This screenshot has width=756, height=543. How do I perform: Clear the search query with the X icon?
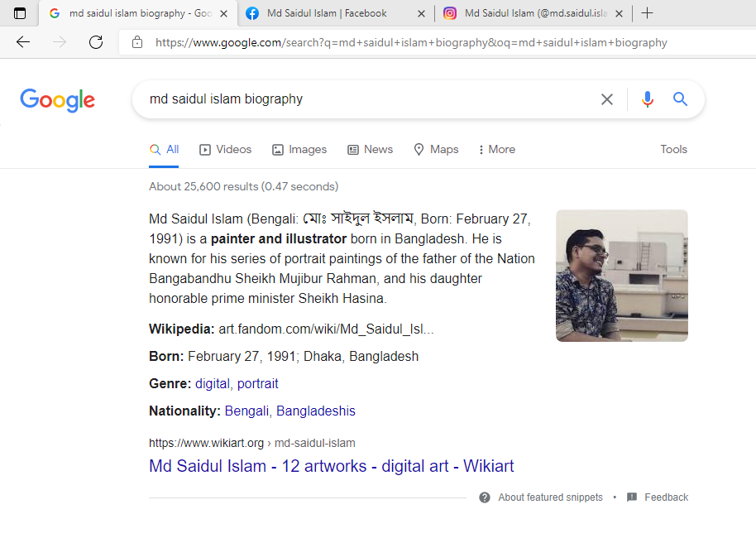[x=606, y=99]
